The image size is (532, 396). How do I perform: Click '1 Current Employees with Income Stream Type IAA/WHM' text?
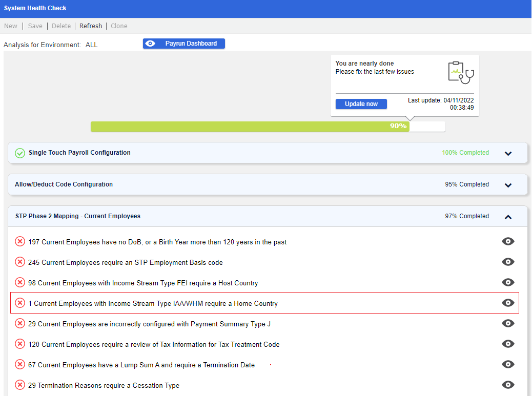(x=153, y=303)
